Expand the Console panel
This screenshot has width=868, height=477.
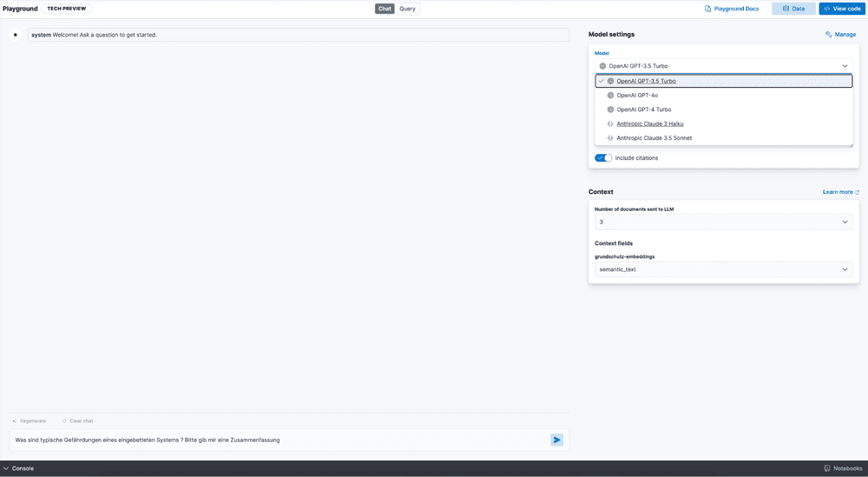19,468
